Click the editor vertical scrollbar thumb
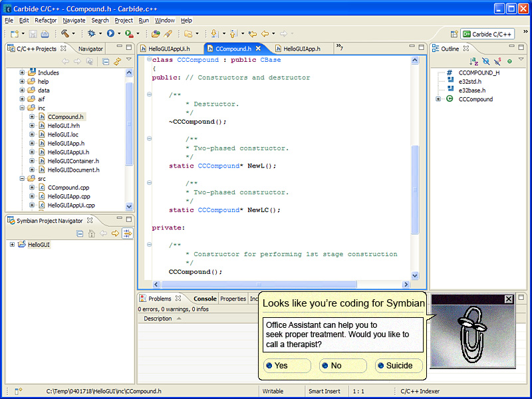This screenshot has width=532, height=399. click(x=415, y=190)
